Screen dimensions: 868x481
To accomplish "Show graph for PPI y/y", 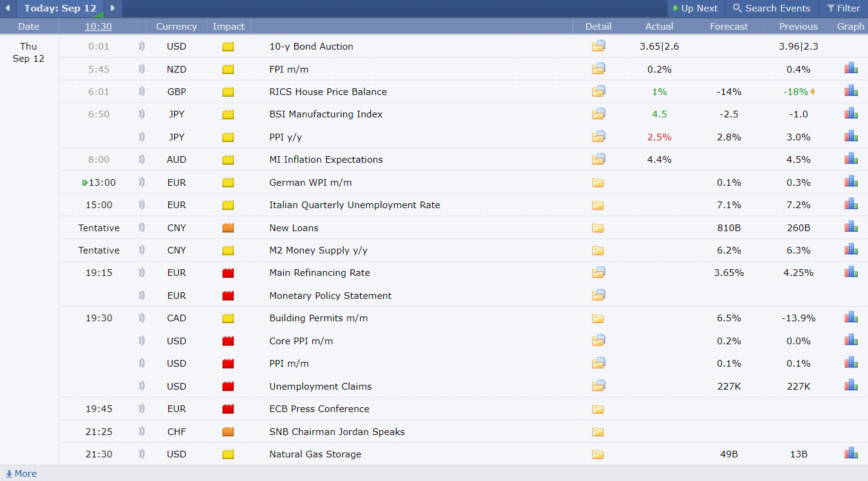I will [851, 136].
